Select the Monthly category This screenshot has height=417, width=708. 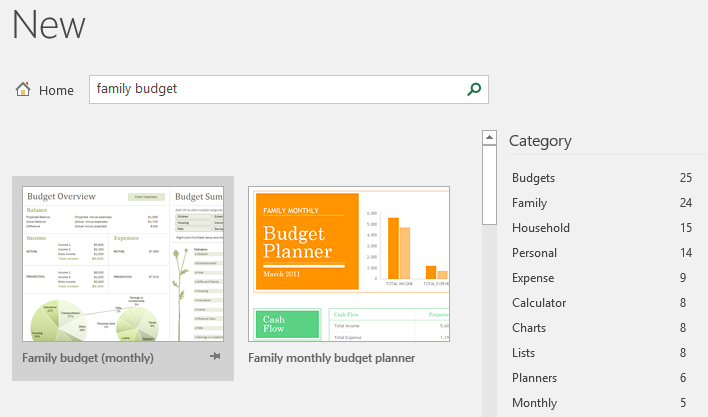click(601, 403)
